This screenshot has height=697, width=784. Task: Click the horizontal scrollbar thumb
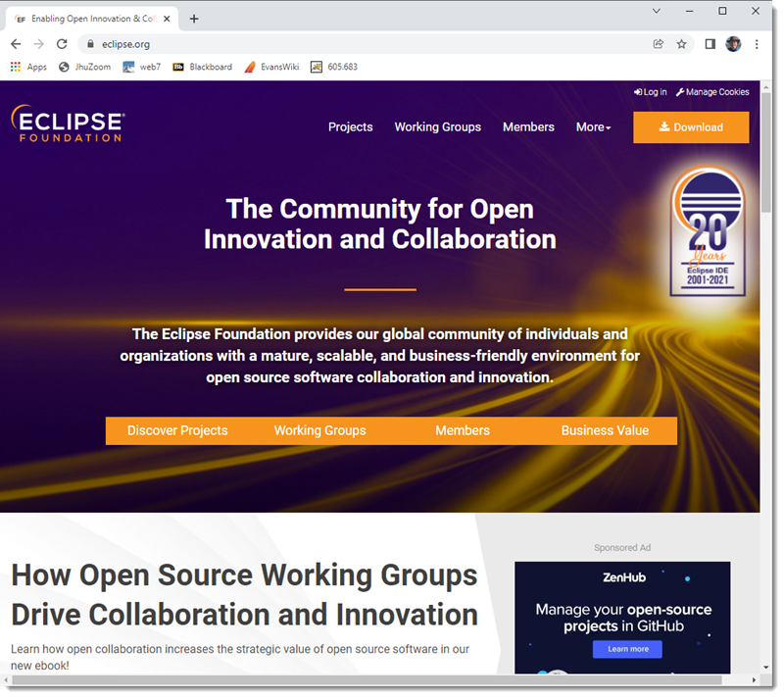pyautogui.click(x=367, y=680)
